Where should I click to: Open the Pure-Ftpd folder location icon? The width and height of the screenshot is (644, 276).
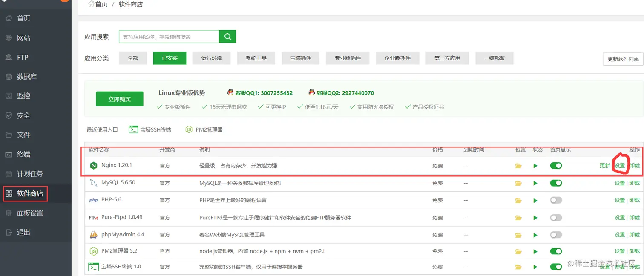point(518,218)
